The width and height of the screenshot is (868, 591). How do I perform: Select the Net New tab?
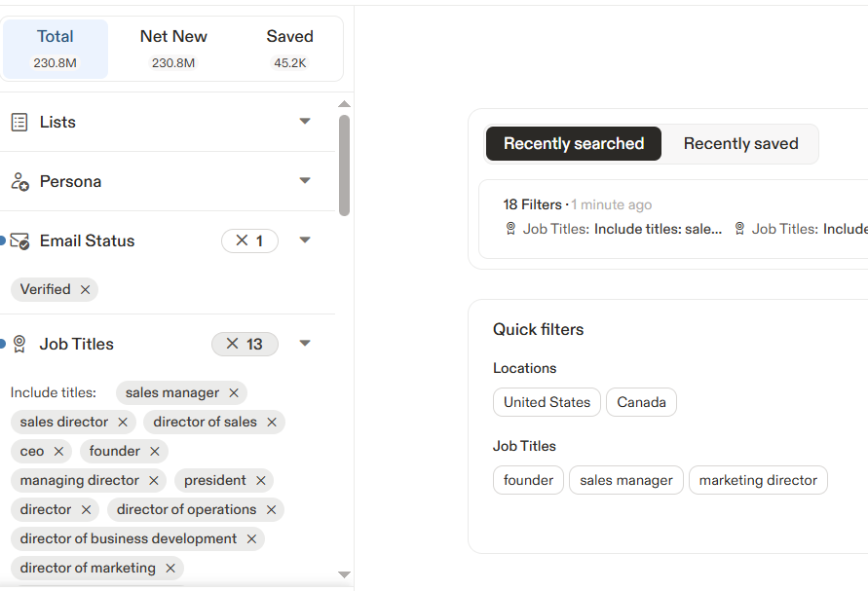173,48
